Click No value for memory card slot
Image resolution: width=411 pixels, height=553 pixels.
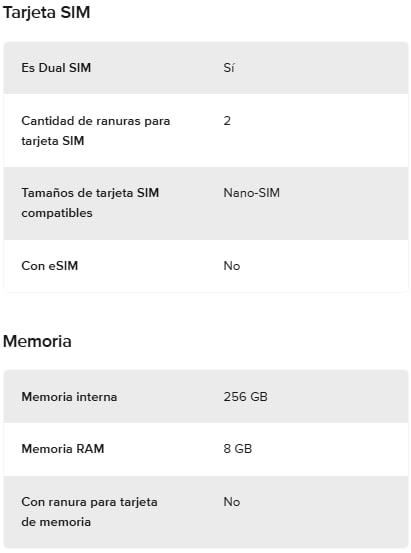click(x=232, y=502)
